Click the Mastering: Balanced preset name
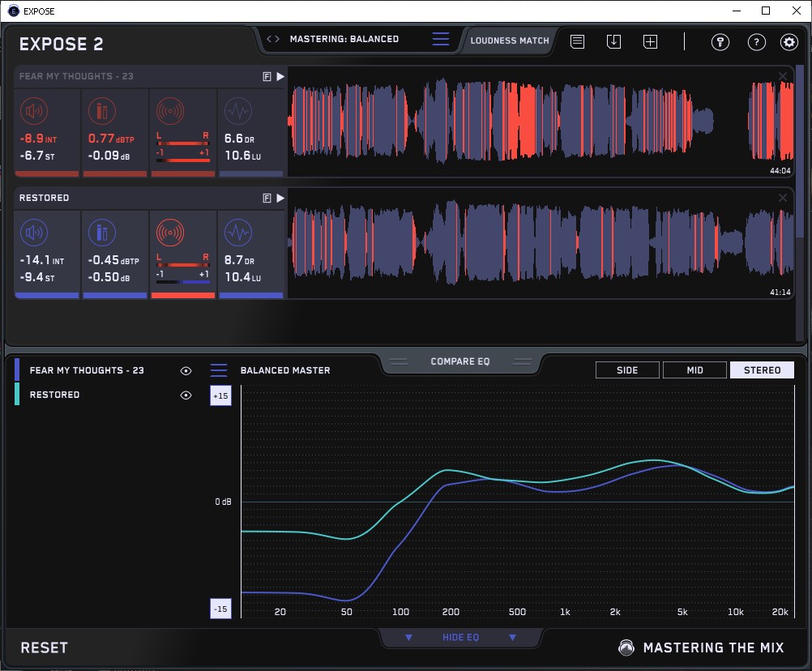Screen dimensions: 812x671 point(344,39)
